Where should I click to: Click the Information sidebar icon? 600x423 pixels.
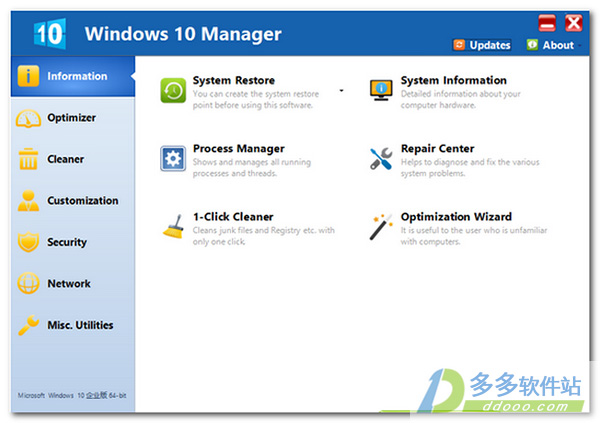[28, 76]
